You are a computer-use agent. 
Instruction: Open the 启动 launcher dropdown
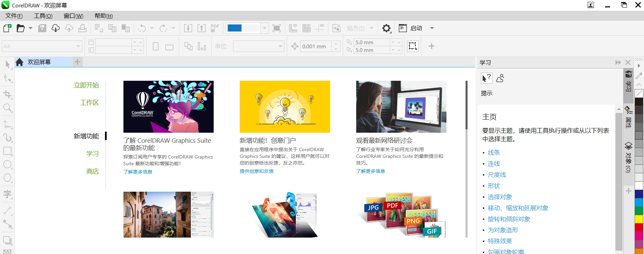(432, 28)
